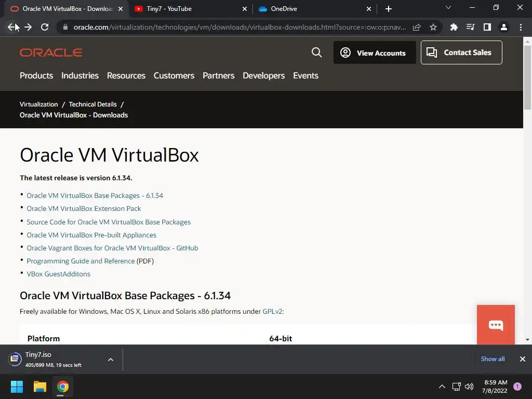532x399 pixels.
Task: Open Source Code for Base Packages link
Action: tap(109, 222)
